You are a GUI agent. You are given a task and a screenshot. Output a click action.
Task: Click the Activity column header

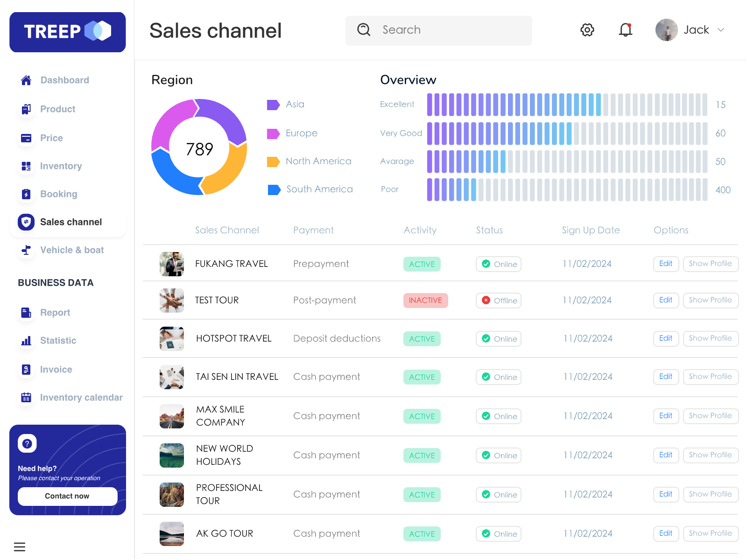tap(420, 230)
